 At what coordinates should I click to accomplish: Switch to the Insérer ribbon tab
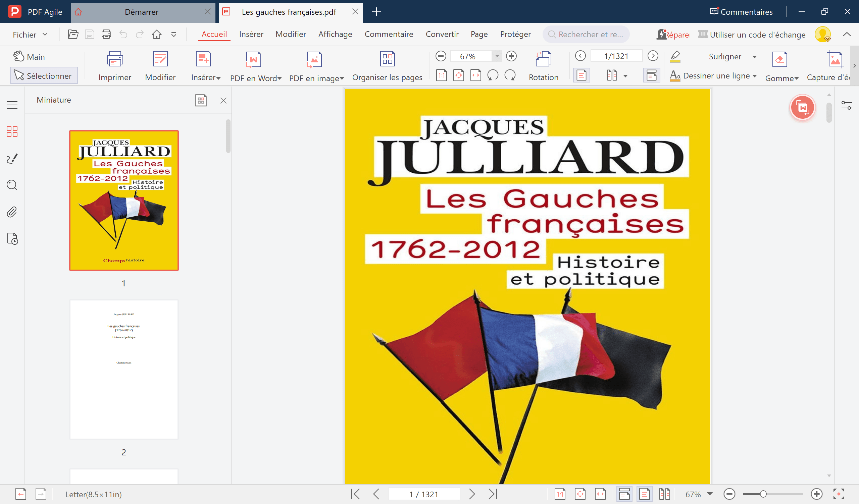[251, 34]
